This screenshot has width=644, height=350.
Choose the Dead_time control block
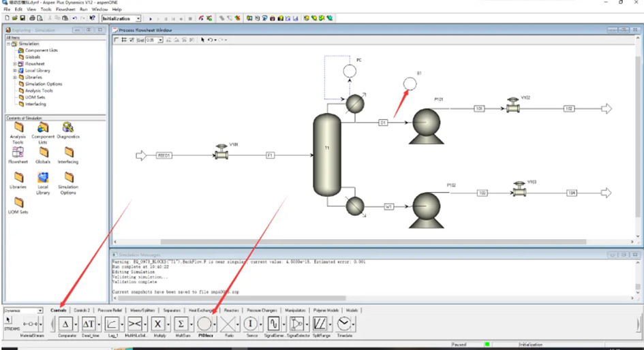tap(89, 324)
